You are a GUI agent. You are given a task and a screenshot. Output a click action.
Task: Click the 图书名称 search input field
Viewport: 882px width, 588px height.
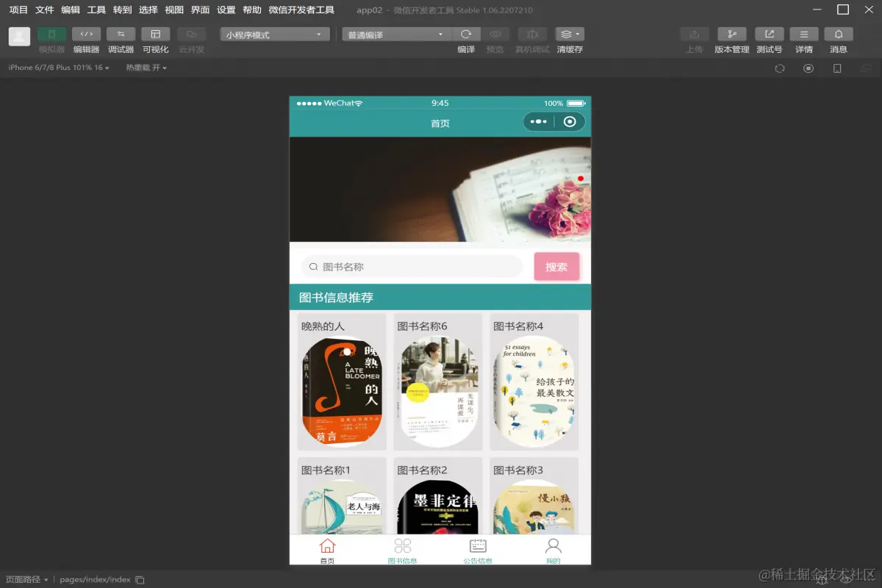[x=412, y=267]
